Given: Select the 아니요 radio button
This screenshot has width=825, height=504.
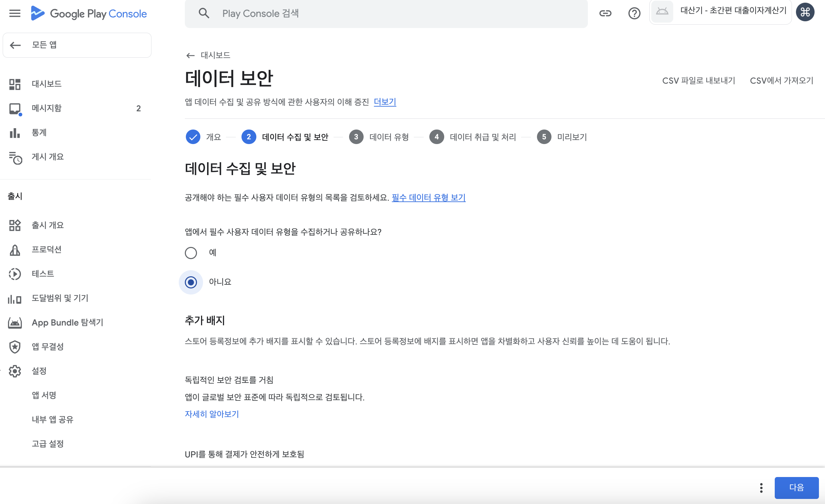Looking at the screenshot, I should click(191, 282).
